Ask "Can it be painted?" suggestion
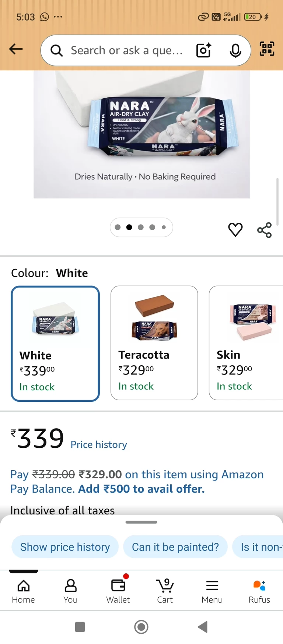The height and width of the screenshot is (644, 283). tap(175, 547)
